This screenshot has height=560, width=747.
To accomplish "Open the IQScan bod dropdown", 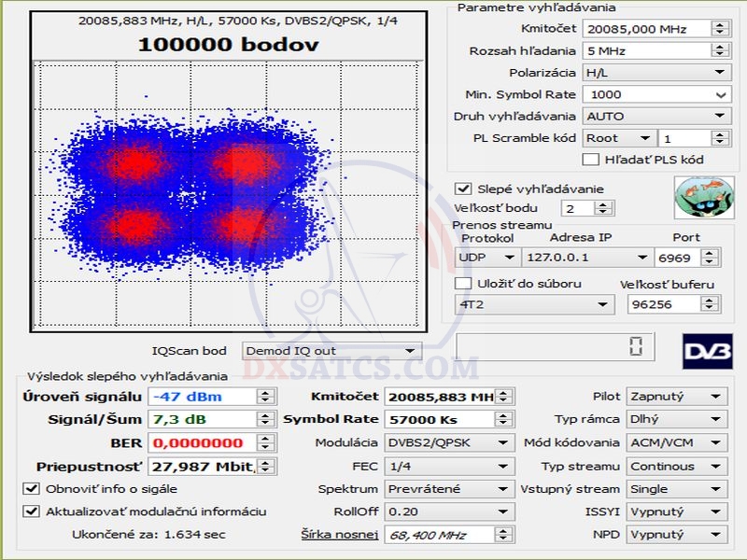I will tap(330, 351).
